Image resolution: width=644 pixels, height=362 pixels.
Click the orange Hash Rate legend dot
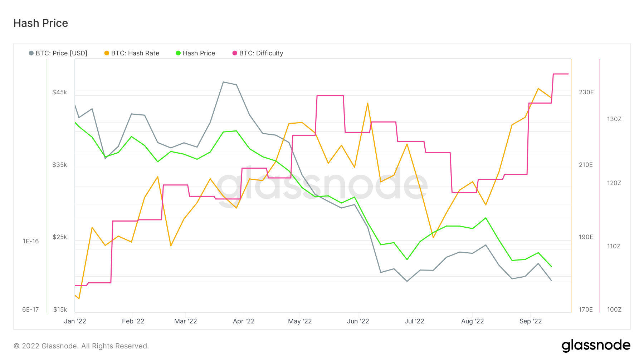pyautogui.click(x=107, y=53)
